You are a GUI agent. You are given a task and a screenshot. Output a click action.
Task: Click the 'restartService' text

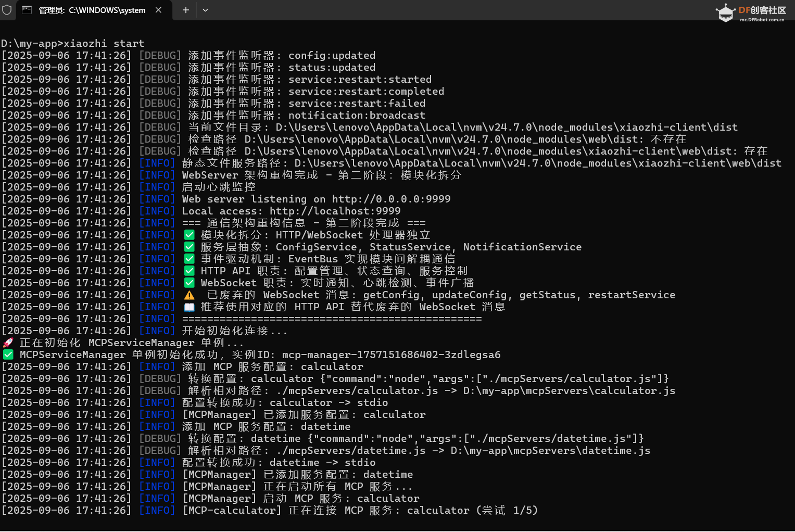click(632, 295)
